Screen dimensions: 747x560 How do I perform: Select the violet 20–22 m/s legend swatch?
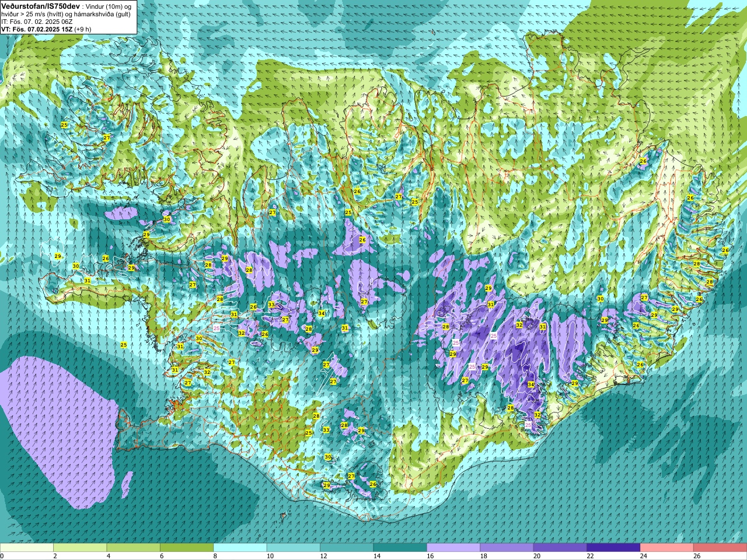pos(560,548)
